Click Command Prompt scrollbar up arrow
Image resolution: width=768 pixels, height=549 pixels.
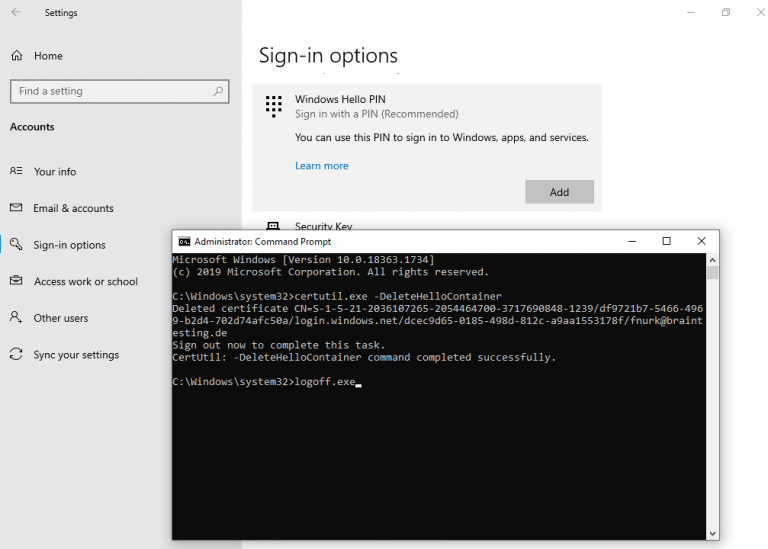click(x=713, y=260)
